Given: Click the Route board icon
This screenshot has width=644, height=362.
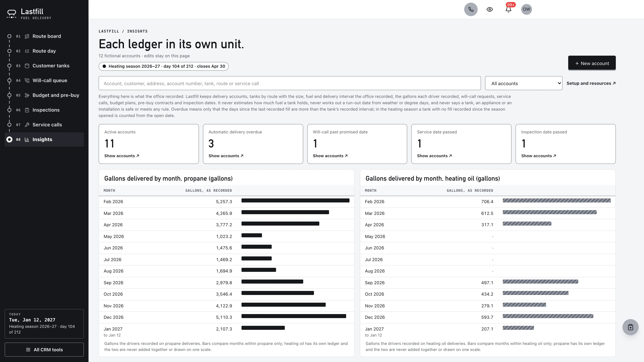Looking at the screenshot, I should coord(27,36).
